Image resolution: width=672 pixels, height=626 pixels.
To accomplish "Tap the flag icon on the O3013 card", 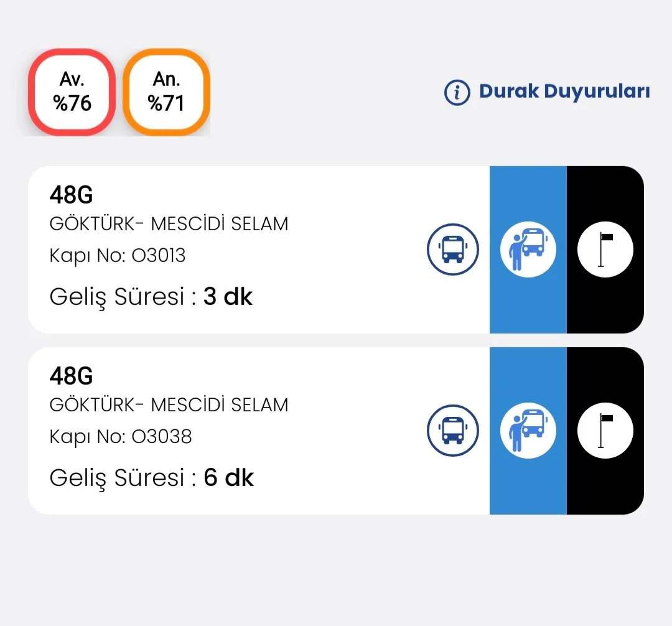I will click(605, 250).
